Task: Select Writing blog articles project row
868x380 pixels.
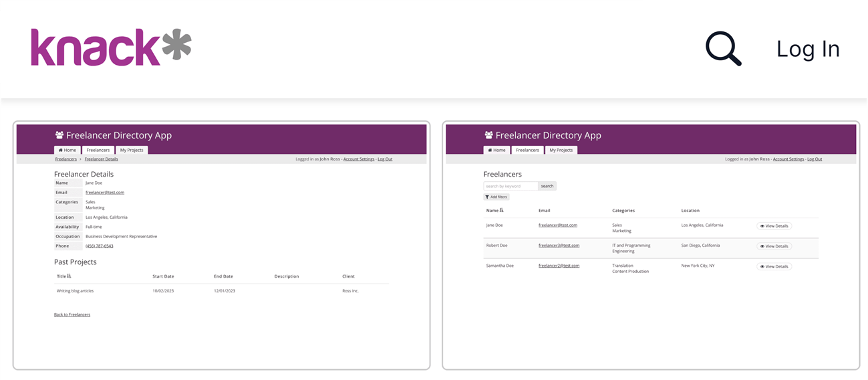Action: 221,291
